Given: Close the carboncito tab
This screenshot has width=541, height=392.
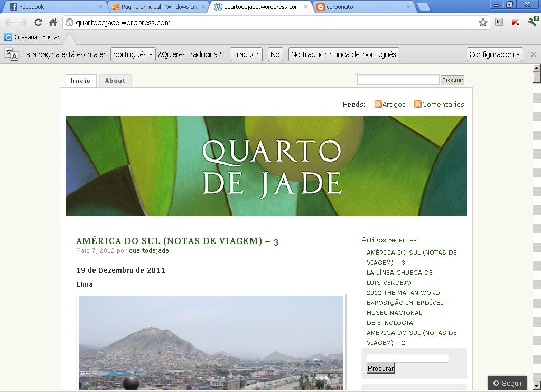Looking at the screenshot, I should point(408,6).
